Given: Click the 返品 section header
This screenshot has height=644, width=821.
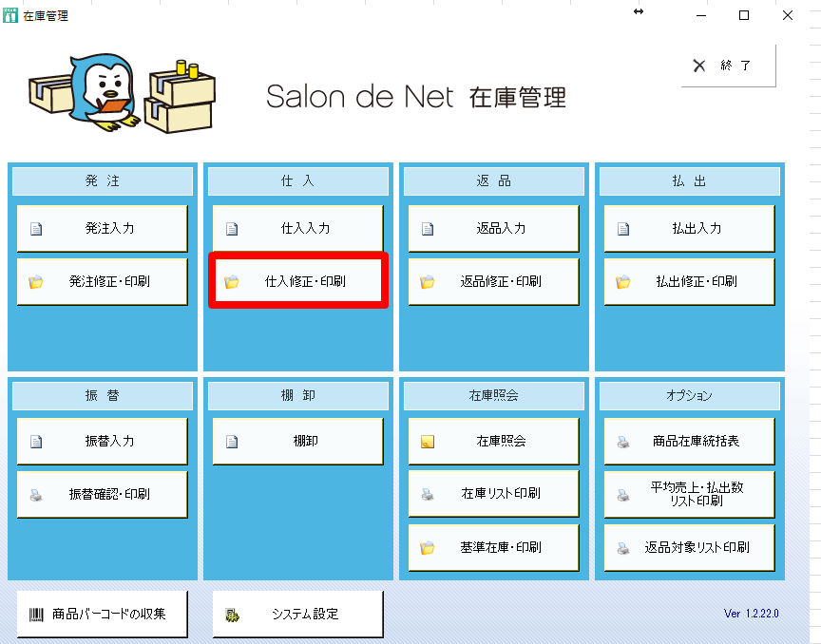Looking at the screenshot, I should pyautogui.click(x=494, y=181).
